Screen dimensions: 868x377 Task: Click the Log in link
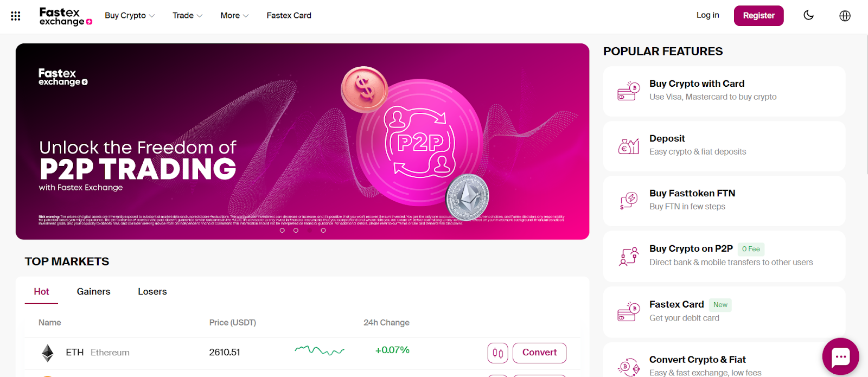(707, 15)
